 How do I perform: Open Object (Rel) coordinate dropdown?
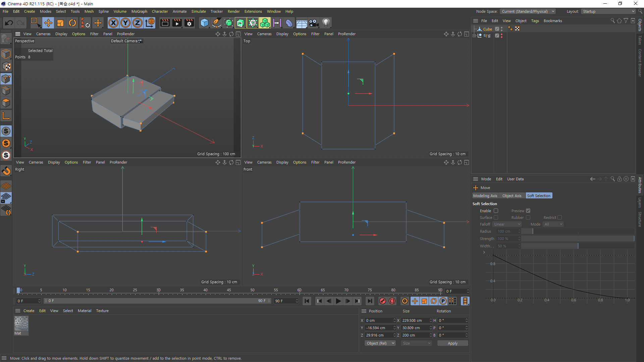[x=380, y=343]
